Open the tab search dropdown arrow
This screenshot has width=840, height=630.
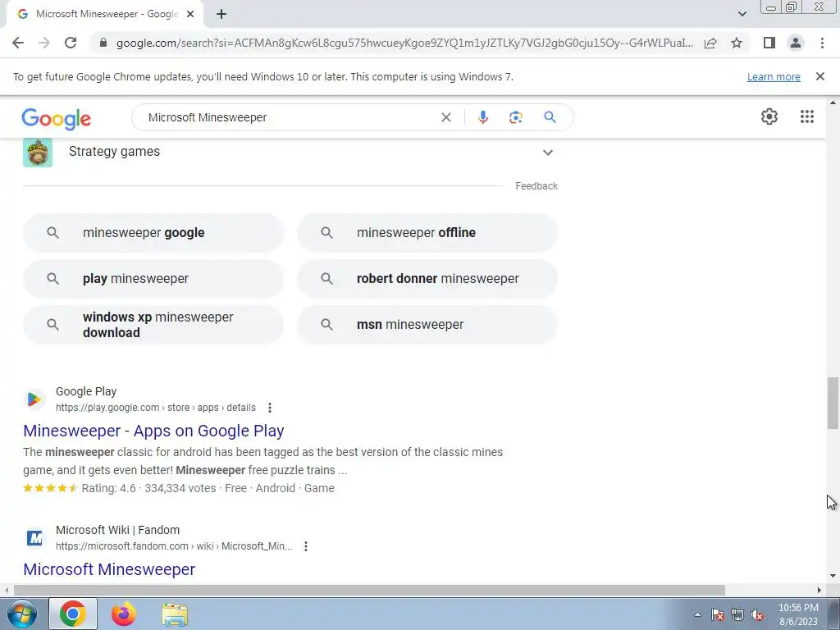coord(742,14)
